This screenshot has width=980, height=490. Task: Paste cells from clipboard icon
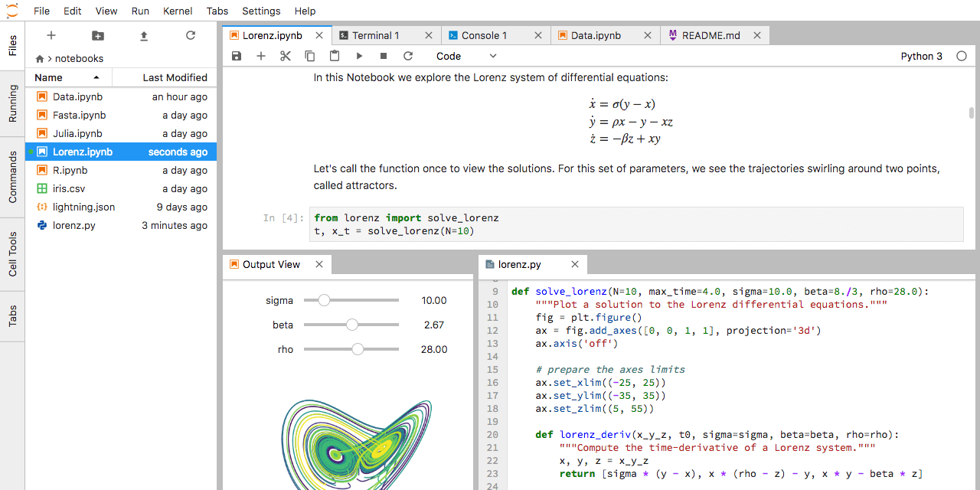[335, 56]
